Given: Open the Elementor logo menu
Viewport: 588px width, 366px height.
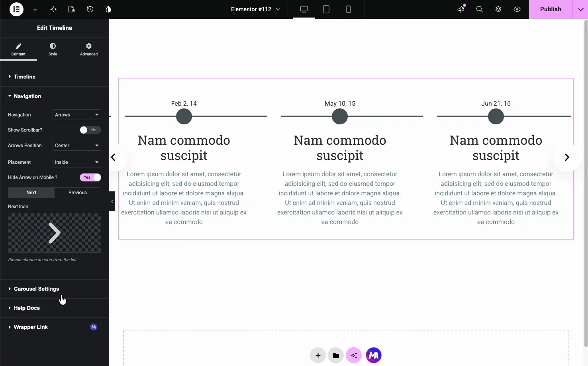Looking at the screenshot, I should coord(16,9).
